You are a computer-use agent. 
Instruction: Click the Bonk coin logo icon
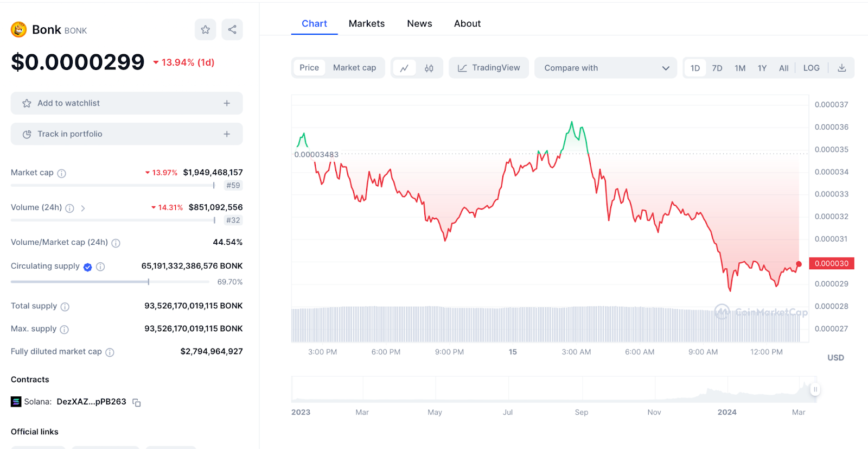point(19,29)
